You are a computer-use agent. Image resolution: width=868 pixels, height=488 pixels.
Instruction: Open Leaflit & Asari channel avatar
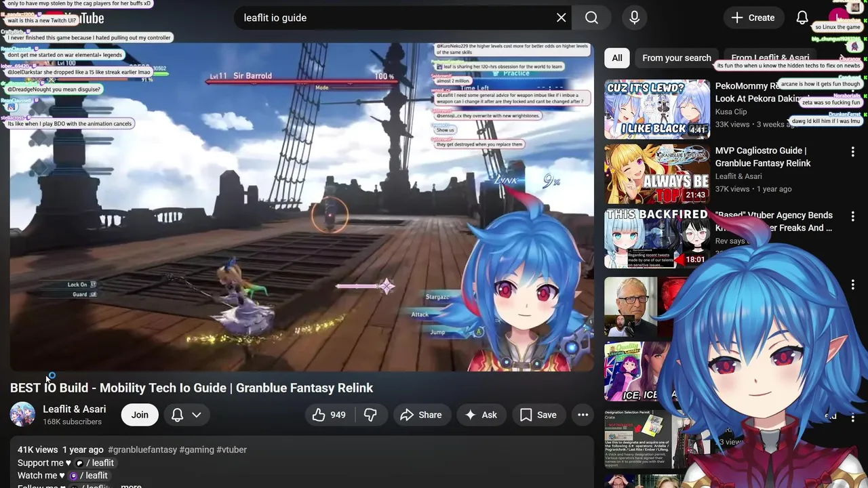(22, 415)
